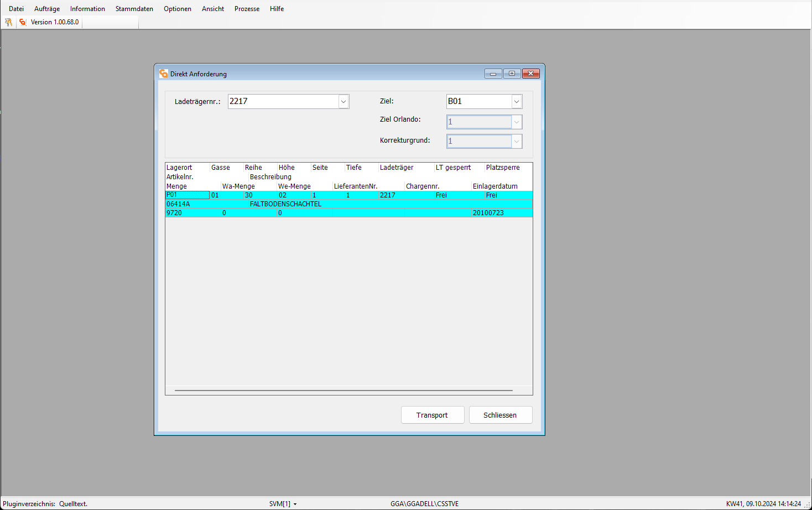The height and width of the screenshot is (510, 812).
Task: Click the Beschreibung header
Action: [270, 177]
